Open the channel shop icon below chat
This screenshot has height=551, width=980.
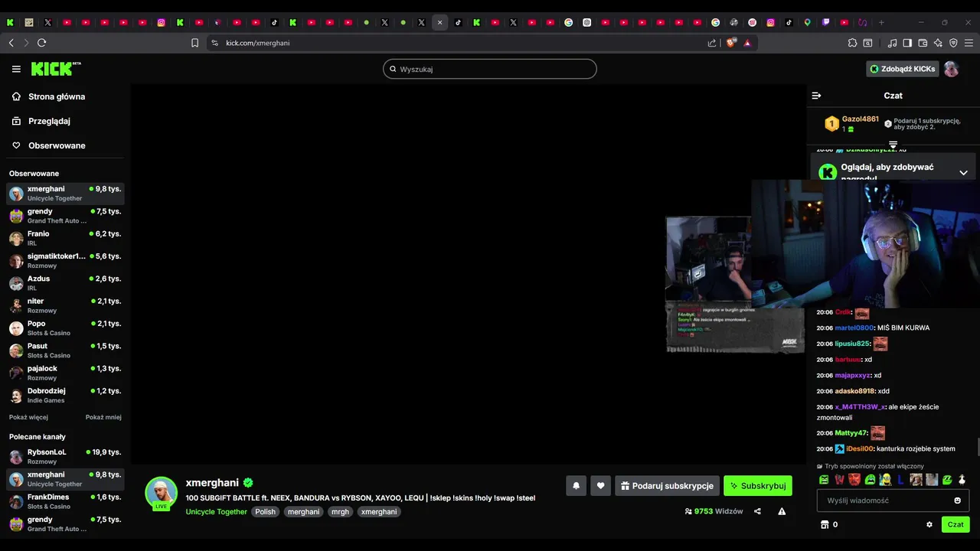point(825,524)
